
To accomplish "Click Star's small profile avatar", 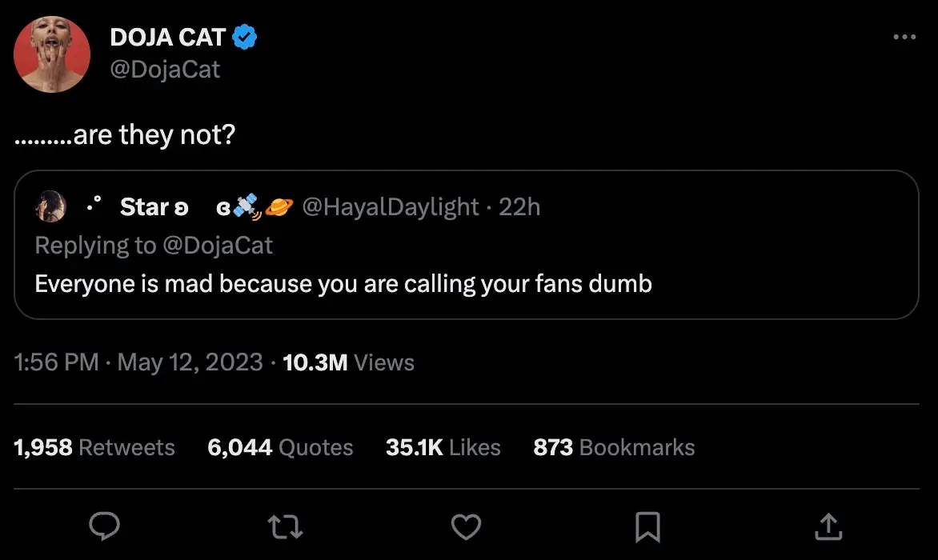I will 51,206.
